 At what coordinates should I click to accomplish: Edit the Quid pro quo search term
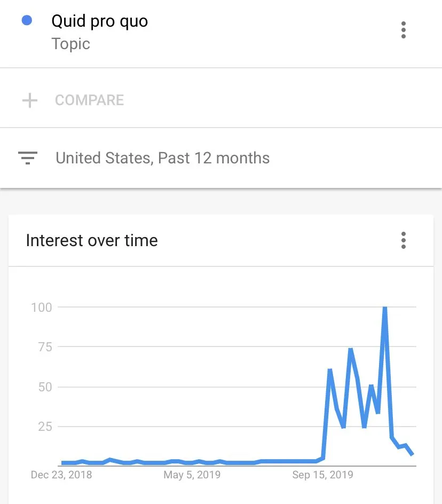pyautogui.click(x=99, y=21)
